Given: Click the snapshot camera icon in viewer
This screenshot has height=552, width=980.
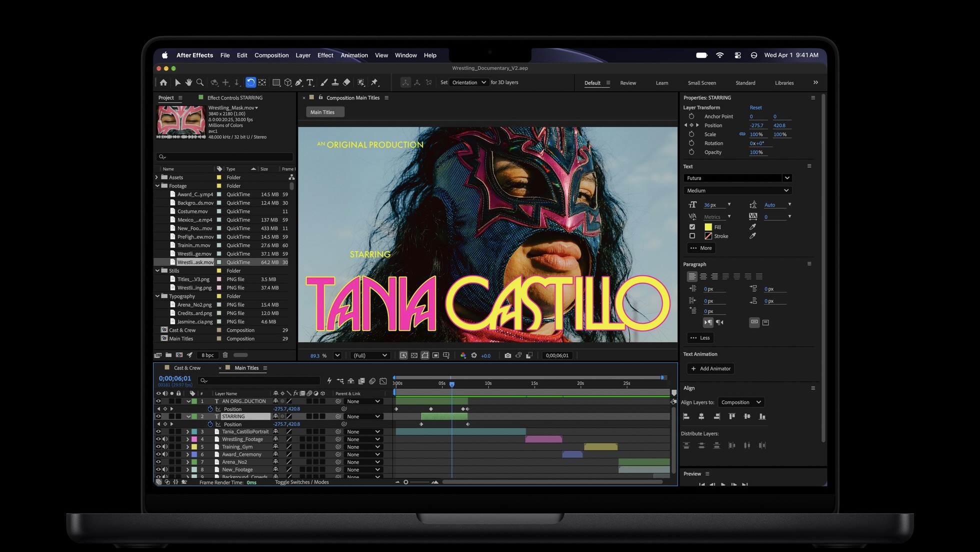Looking at the screenshot, I should 507,355.
